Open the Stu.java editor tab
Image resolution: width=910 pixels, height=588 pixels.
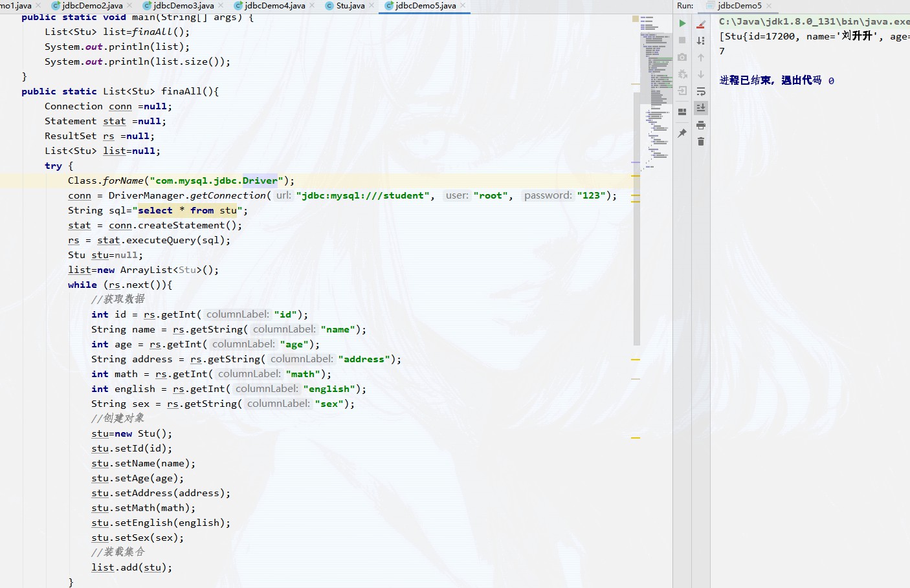[350, 6]
